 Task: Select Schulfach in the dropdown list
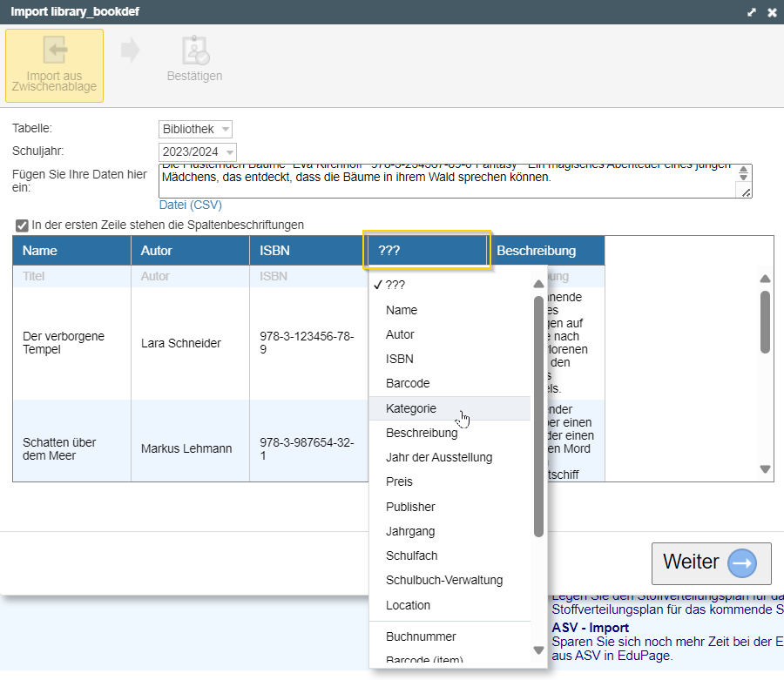449,555
